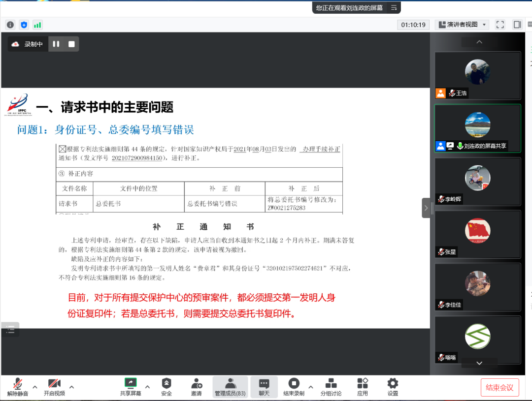This screenshot has height=401, width=532.
Task: Open 分组讨论 breakout rooms
Action: pyautogui.click(x=331, y=387)
